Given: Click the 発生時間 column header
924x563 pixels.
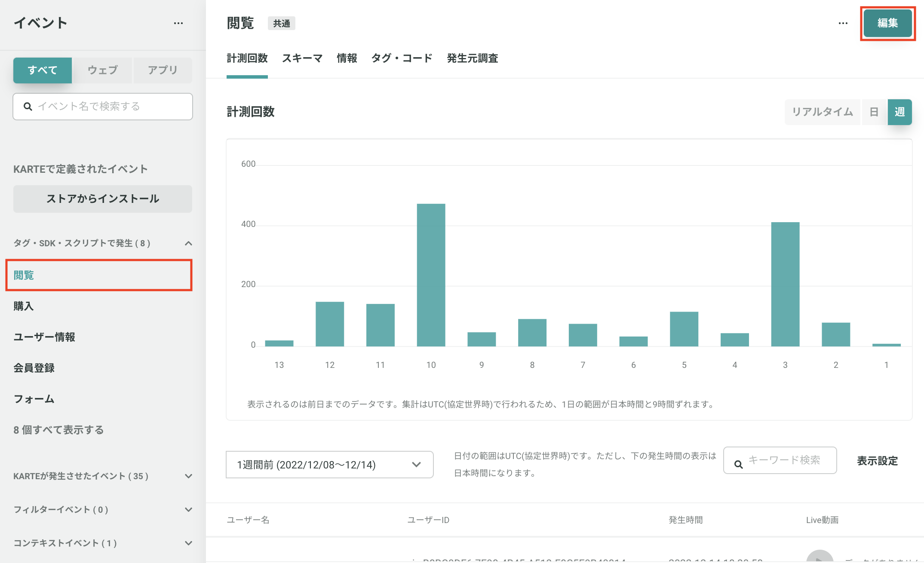Looking at the screenshot, I should [x=686, y=520].
